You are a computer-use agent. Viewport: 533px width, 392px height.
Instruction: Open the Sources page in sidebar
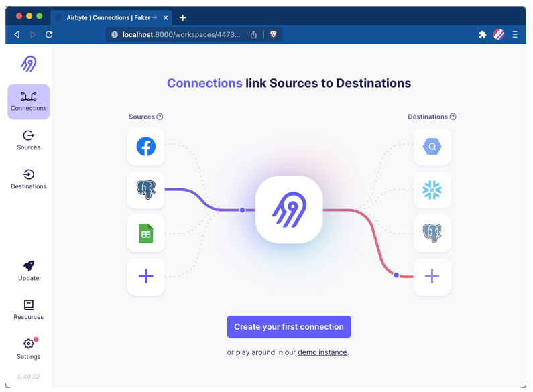(29, 140)
